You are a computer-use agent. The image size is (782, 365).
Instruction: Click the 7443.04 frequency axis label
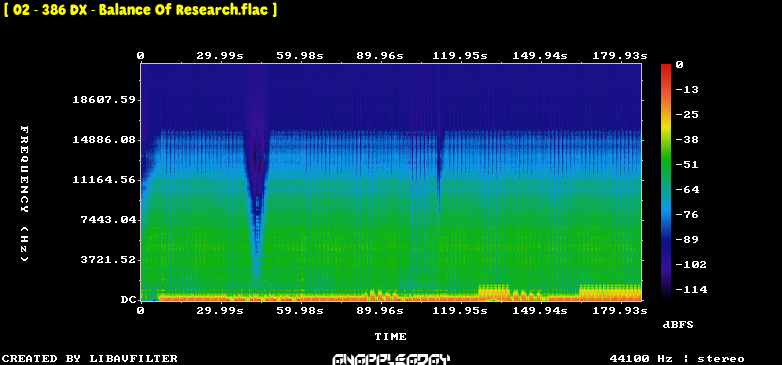[108, 219]
